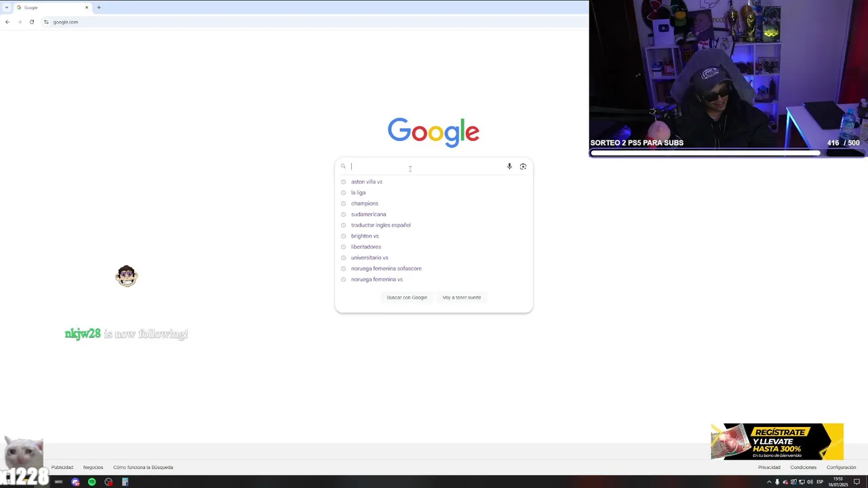
Task: Choose suggestion 'aston villa vs'
Action: pos(434,182)
